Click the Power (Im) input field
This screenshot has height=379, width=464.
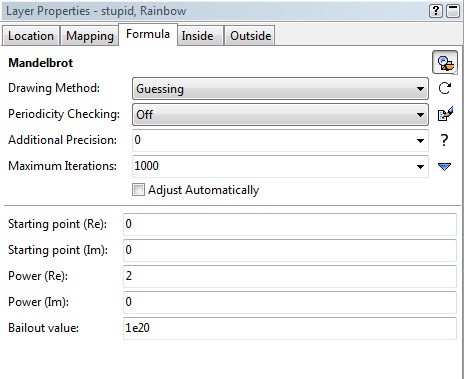click(x=290, y=302)
